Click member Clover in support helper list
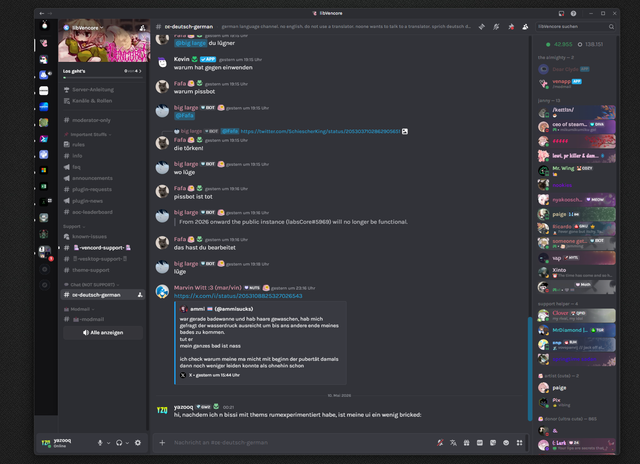Screen dimensions: 640x464 (576, 315)
